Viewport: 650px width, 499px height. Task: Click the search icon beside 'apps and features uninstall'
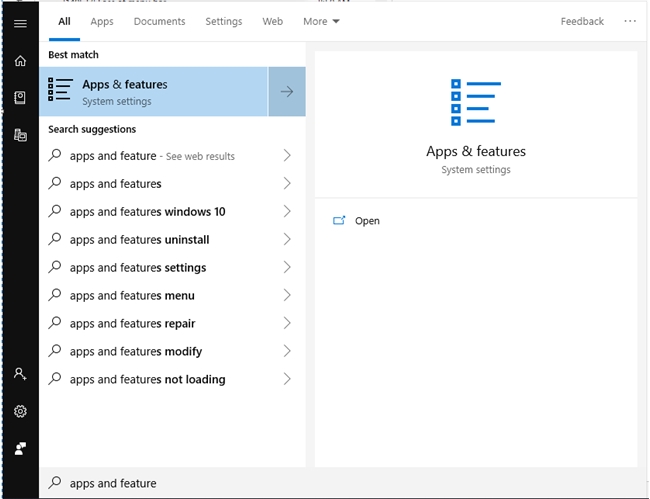(x=55, y=239)
